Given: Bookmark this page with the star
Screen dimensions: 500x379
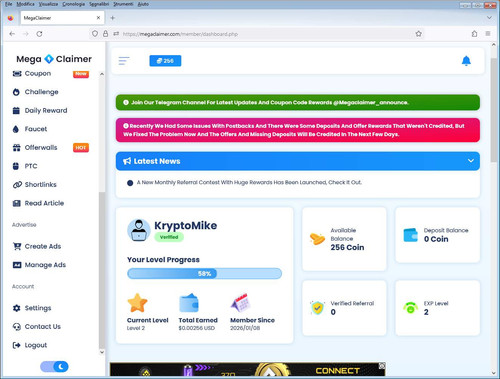Looking at the screenshot, I should pyautogui.click(x=419, y=34).
